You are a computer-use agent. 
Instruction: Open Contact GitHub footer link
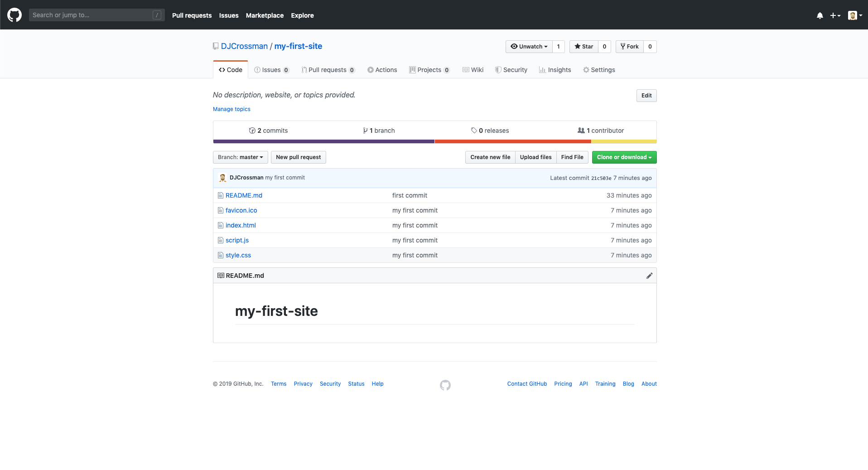point(527,384)
